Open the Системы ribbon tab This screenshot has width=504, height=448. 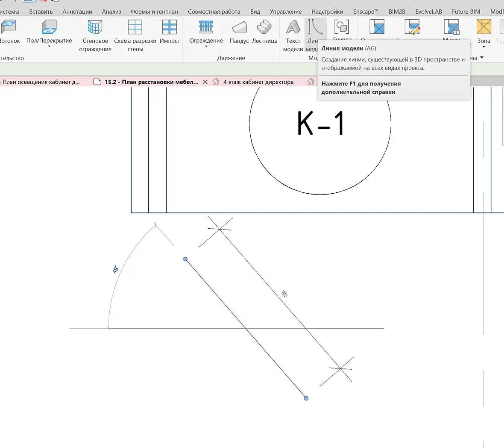[x=9, y=12]
